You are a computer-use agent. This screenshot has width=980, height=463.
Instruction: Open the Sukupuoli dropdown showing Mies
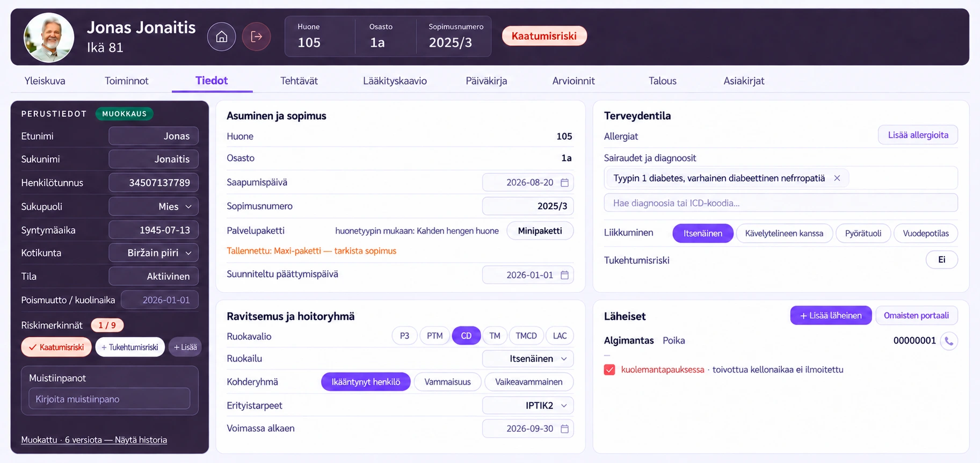point(154,207)
